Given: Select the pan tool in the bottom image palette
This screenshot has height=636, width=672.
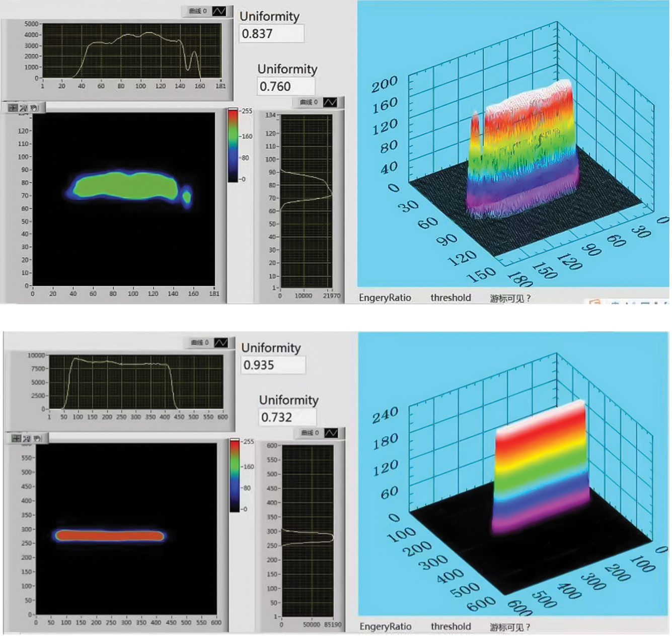Looking at the screenshot, I should [x=37, y=439].
